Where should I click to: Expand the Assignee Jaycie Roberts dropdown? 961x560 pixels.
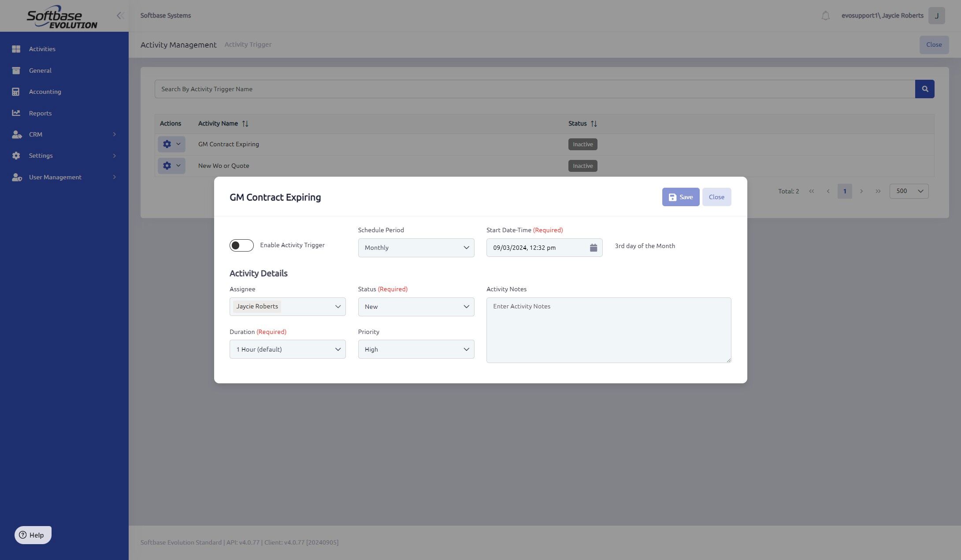point(338,307)
